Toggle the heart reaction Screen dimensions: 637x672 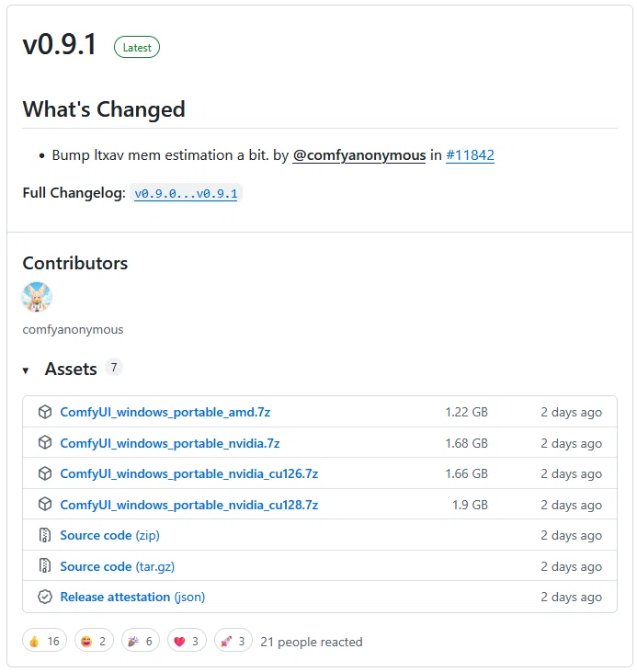187,641
